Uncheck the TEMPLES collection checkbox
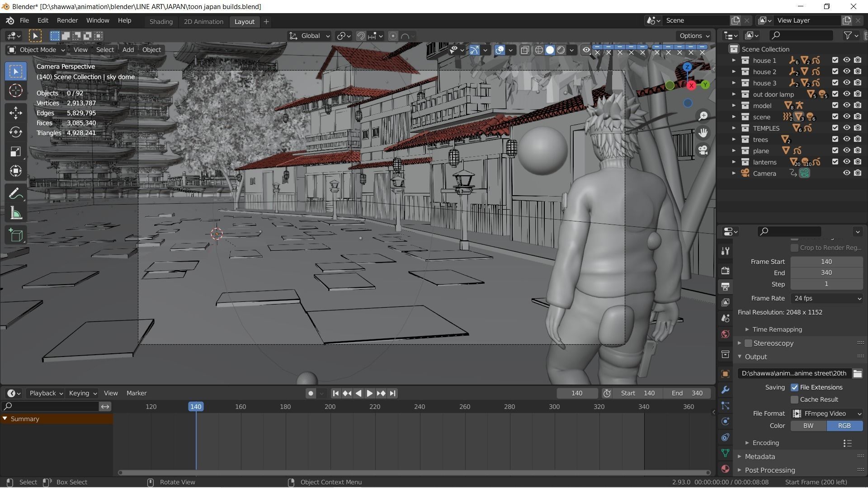 coord(835,128)
